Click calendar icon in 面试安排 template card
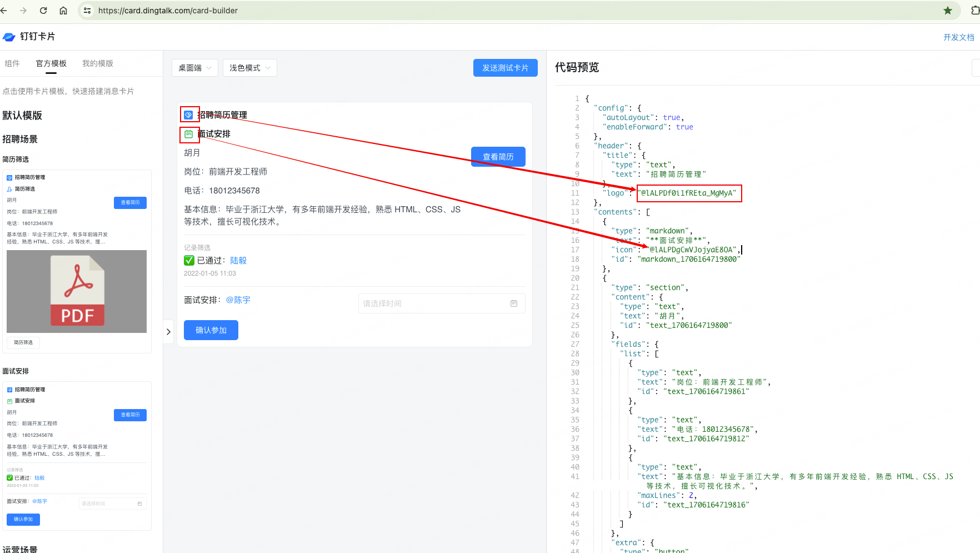The height and width of the screenshot is (553, 980). click(9, 401)
